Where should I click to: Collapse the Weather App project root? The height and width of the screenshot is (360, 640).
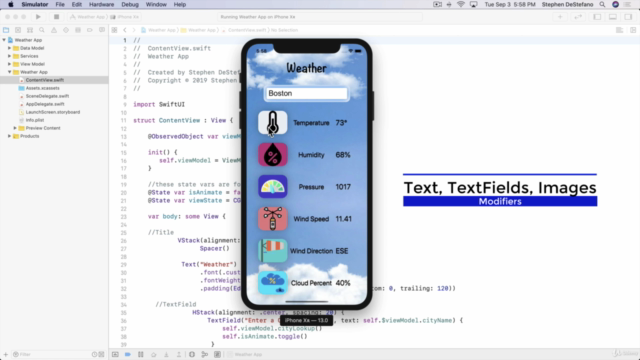click(4, 40)
